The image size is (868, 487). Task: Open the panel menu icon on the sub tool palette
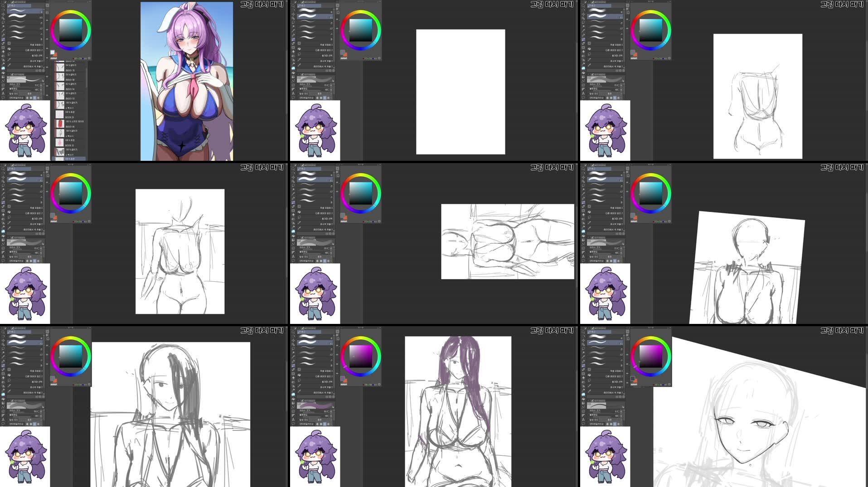pyautogui.click(x=48, y=5)
